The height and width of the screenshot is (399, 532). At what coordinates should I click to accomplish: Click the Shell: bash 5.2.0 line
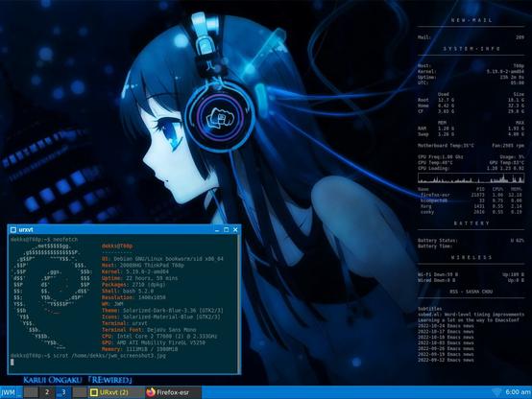click(x=127, y=291)
